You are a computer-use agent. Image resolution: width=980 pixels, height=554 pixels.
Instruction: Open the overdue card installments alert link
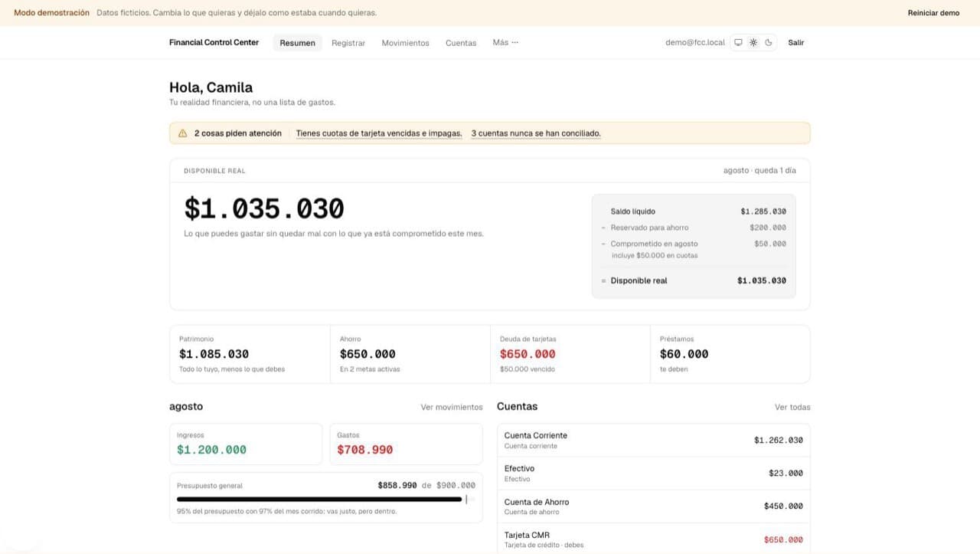click(x=379, y=133)
